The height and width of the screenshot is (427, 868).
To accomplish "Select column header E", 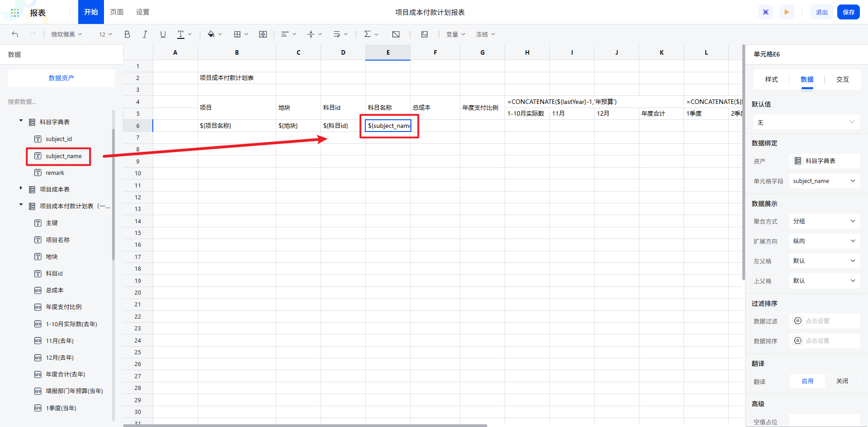I will tap(388, 52).
